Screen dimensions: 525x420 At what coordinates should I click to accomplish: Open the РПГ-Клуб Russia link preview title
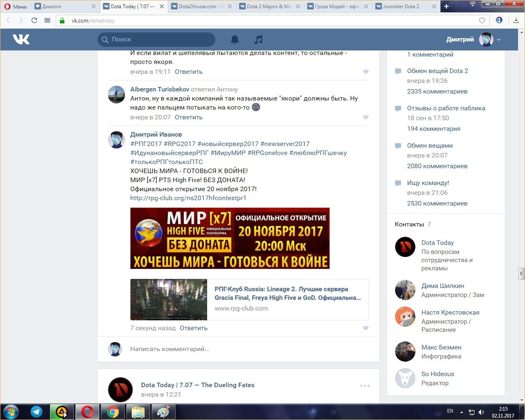click(x=288, y=293)
